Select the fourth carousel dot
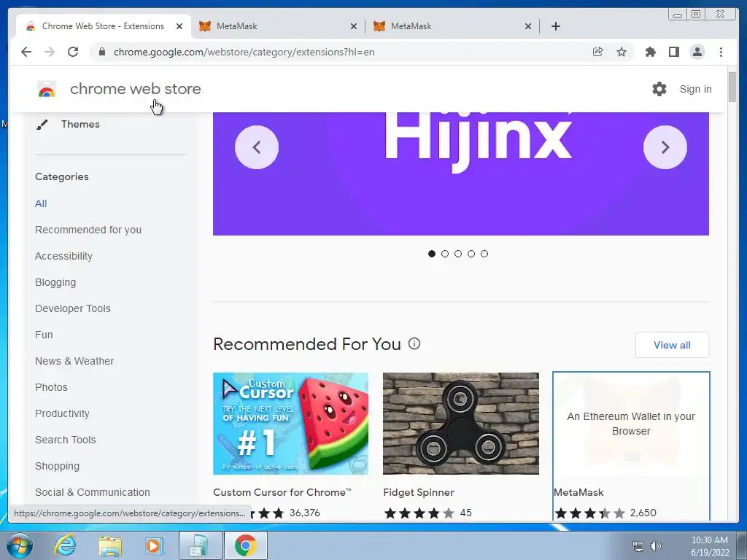747x560 pixels. 471,254
